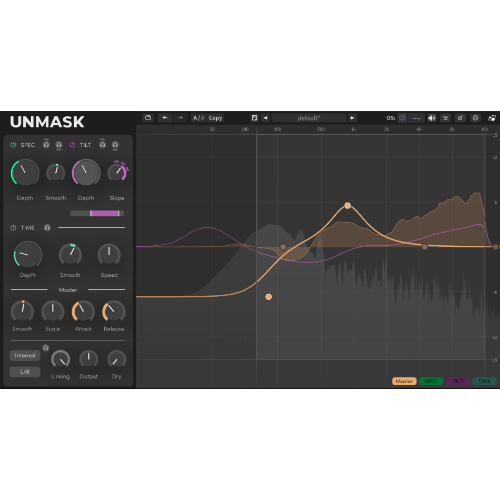Click the Master Release knob

(x=114, y=312)
